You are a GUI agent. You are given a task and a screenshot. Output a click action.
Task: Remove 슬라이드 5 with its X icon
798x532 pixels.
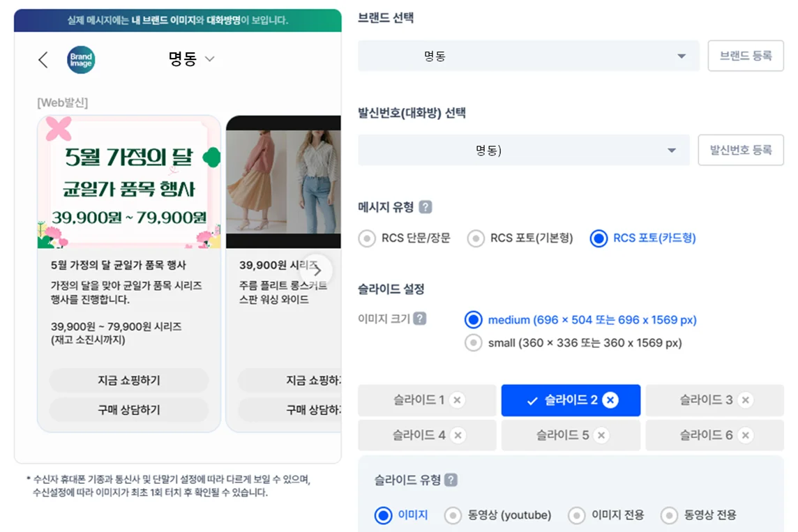point(601,435)
